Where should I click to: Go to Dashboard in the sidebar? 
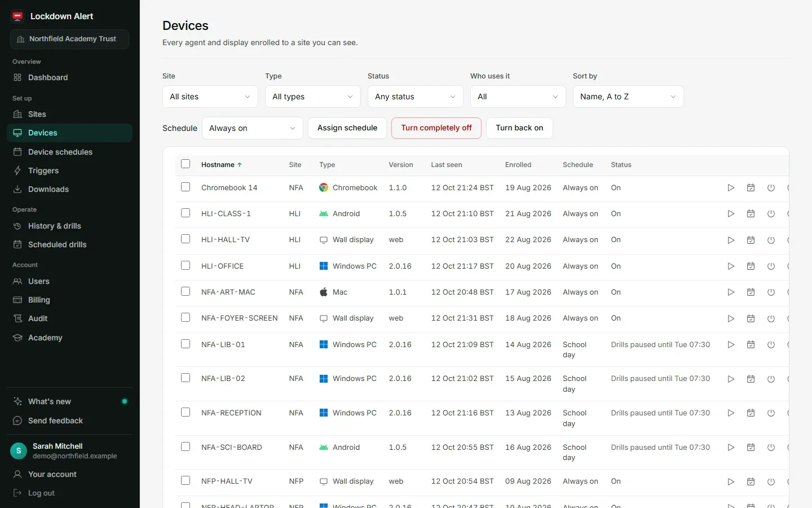pyautogui.click(x=69, y=77)
